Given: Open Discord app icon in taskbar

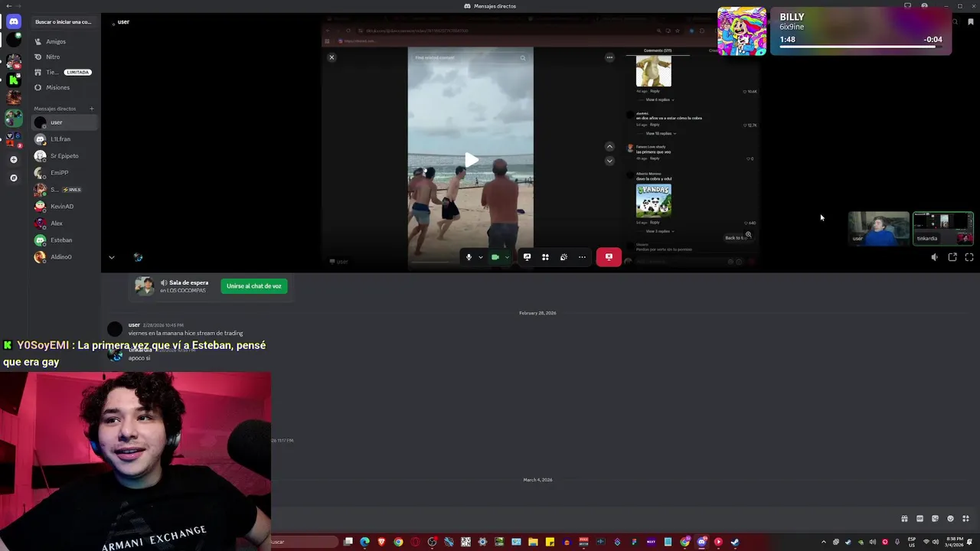Looking at the screenshot, I should pos(701,542).
